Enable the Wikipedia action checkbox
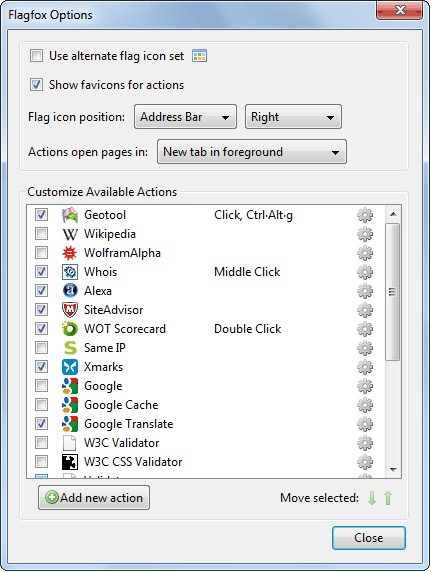431x572 pixels. [x=41, y=233]
